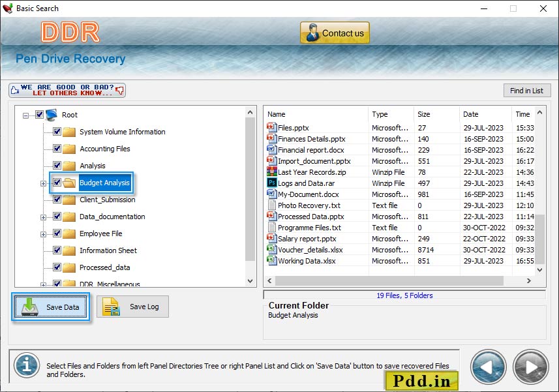Click the file list horizontal scrollbar thumb
Viewport: 559px width, 392px height.
pyautogui.click(x=389, y=281)
